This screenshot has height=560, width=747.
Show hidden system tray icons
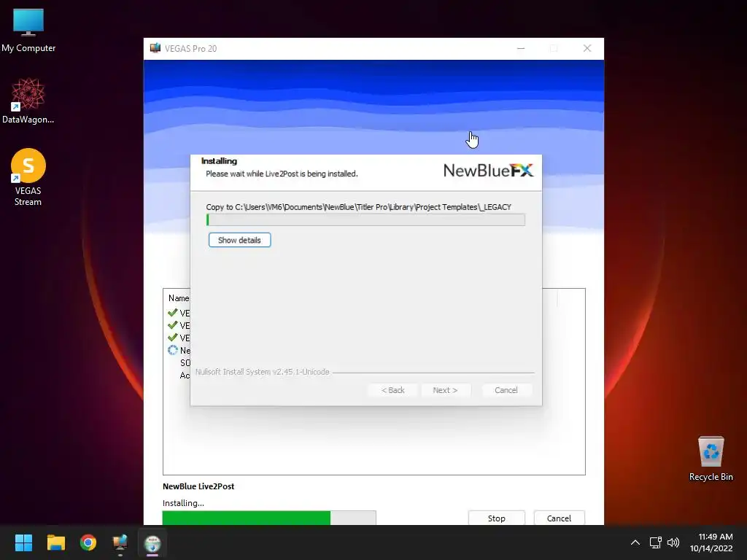pos(635,542)
